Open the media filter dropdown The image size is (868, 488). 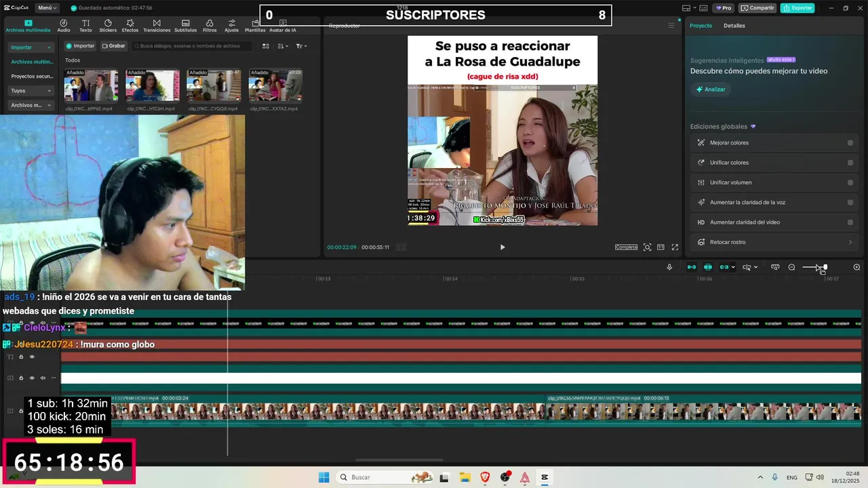pyautogui.click(x=302, y=46)
